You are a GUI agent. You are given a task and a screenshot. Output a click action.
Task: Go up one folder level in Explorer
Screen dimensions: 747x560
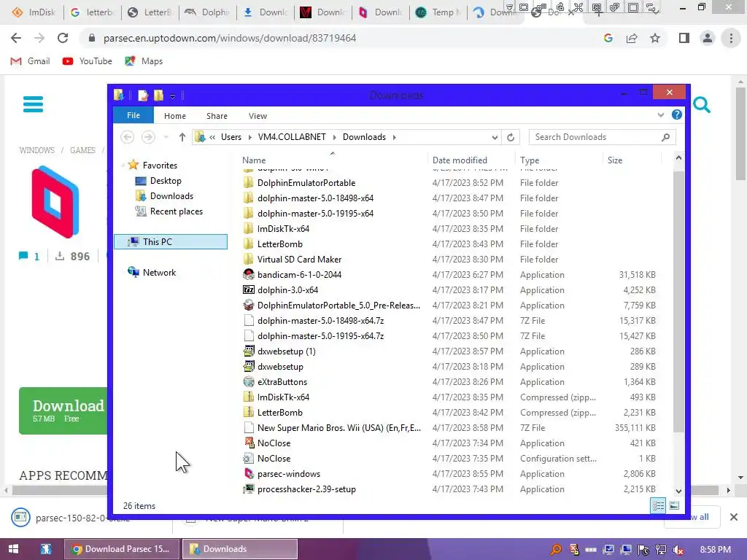pyautogui.click(x=182, y=137)
